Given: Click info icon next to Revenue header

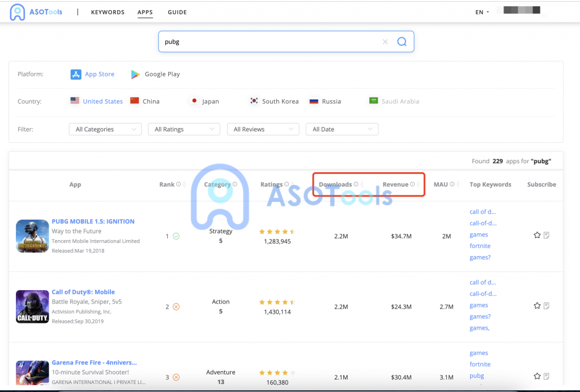Looking at the screenshot, I should 412,184.
